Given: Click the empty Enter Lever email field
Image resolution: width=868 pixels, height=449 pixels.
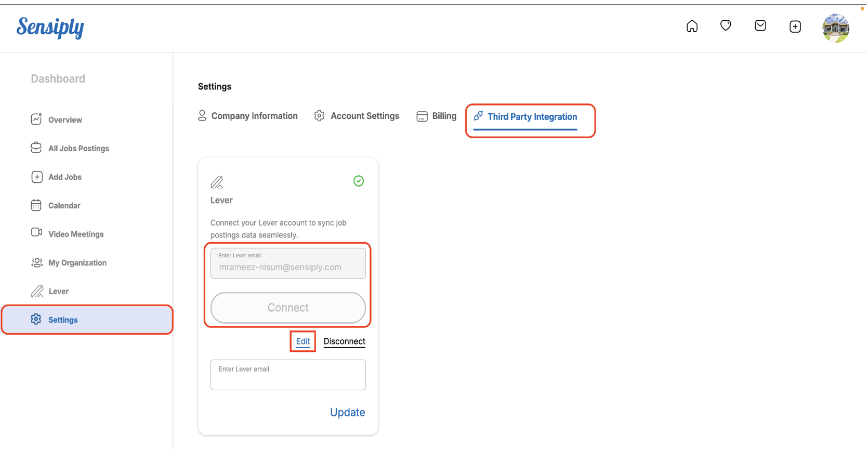Looking at the screenshot, I should tap(288, 377).
